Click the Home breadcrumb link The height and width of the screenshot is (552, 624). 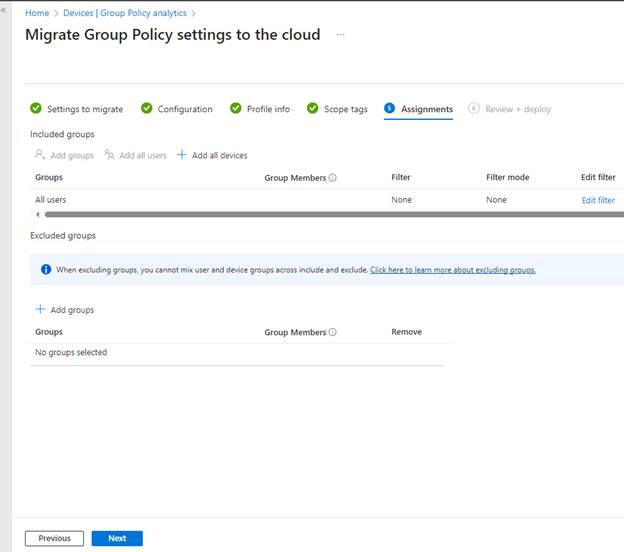[x=36, y=13]
